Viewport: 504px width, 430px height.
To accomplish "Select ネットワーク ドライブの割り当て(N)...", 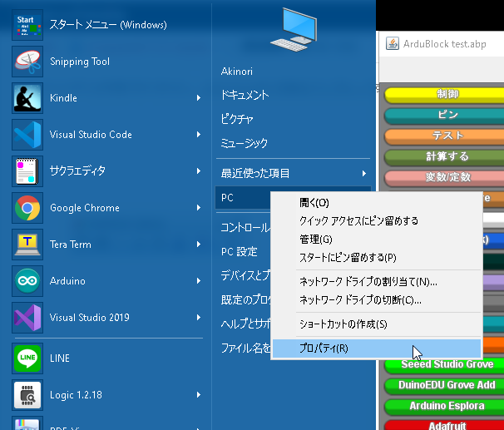I will pyautogui.click(x=377, y=282).
